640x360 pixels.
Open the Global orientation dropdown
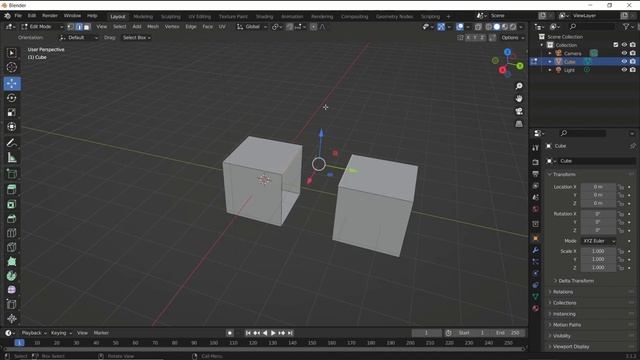pos(252,27)
